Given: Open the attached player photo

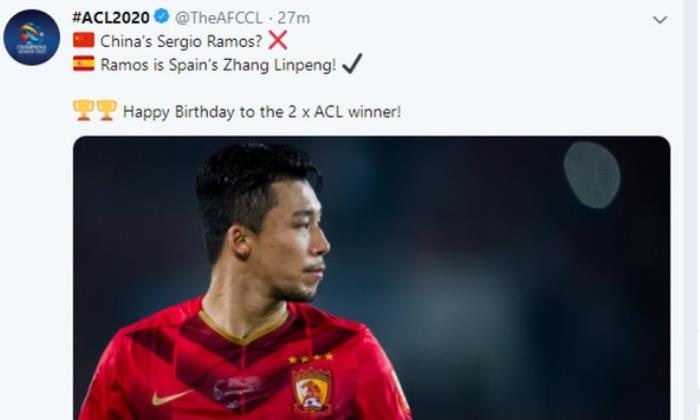Looking at the screenshot, I should [371, 278].
